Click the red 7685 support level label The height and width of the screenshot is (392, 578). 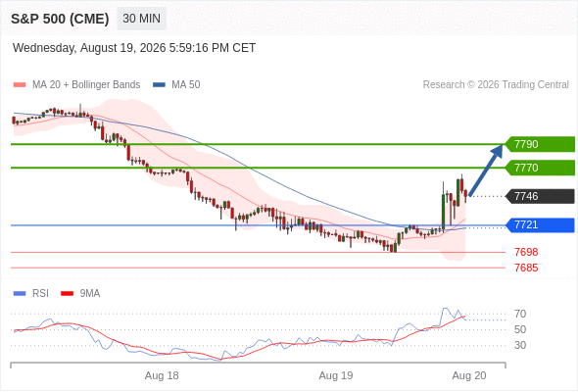pyautogui.click(x=526, y=268)
